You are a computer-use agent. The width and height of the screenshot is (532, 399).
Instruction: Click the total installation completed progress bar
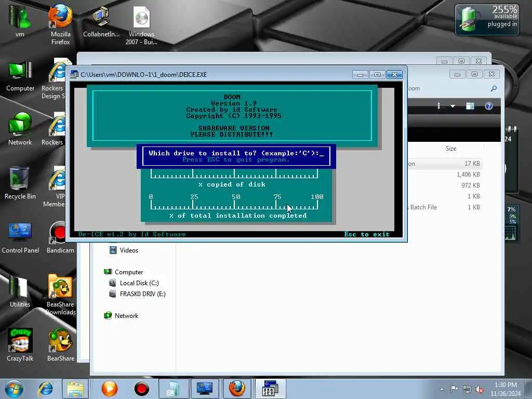tap(234, 205)
